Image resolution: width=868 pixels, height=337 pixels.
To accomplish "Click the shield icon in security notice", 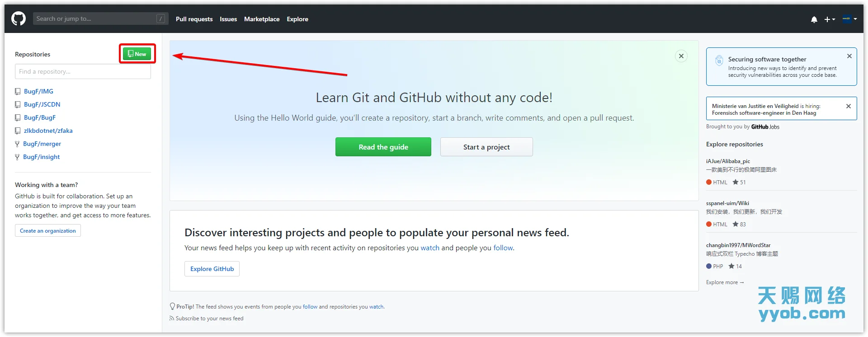I will coord(719,60).
